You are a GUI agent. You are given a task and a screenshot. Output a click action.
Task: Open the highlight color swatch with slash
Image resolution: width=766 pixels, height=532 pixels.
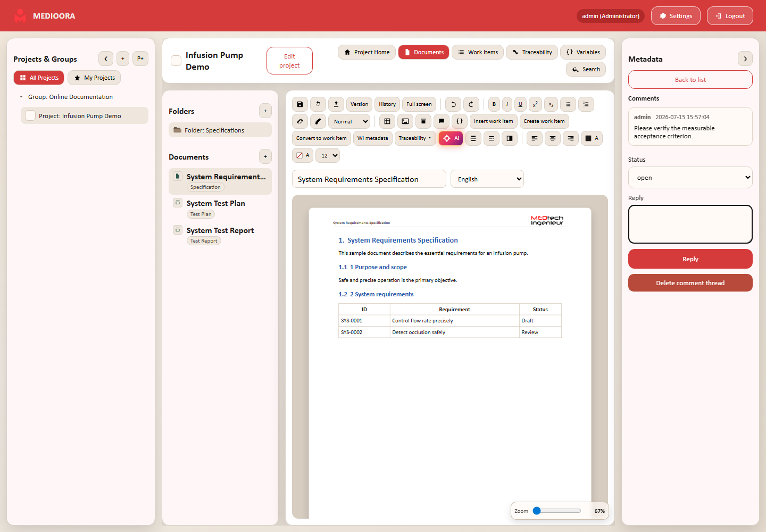303,155
